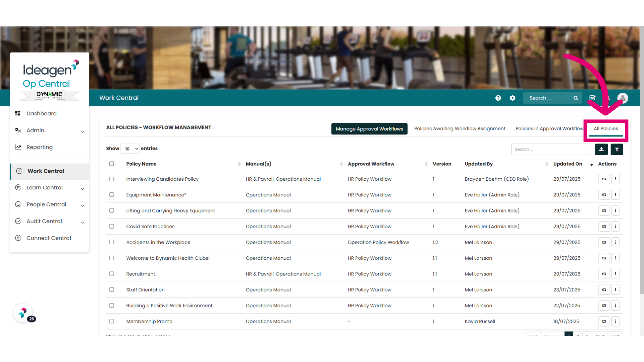644x362 pixels.
Task: Tick the Equipment Maintenance policy checkbox
Action: click(x=112, y=195)
